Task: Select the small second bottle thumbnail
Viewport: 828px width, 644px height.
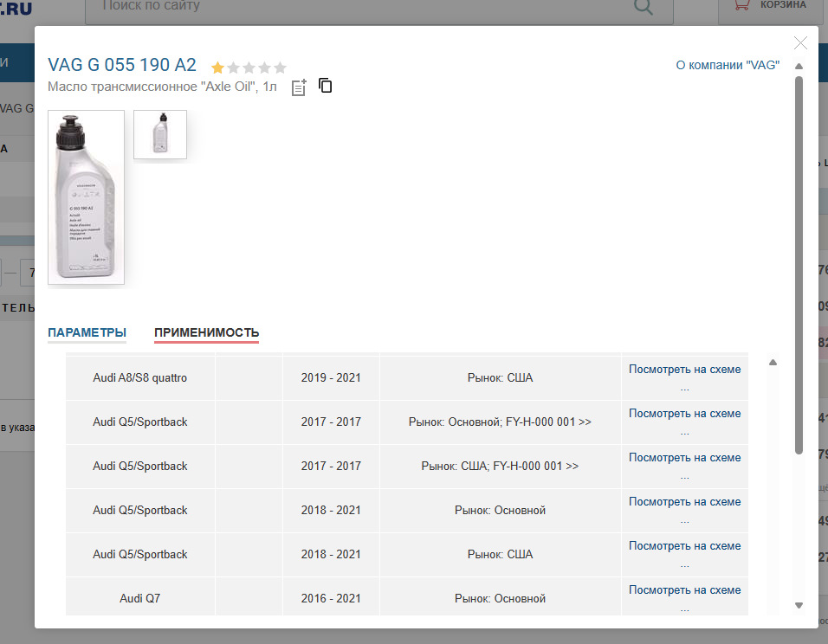Action: (x=160, y=135)
